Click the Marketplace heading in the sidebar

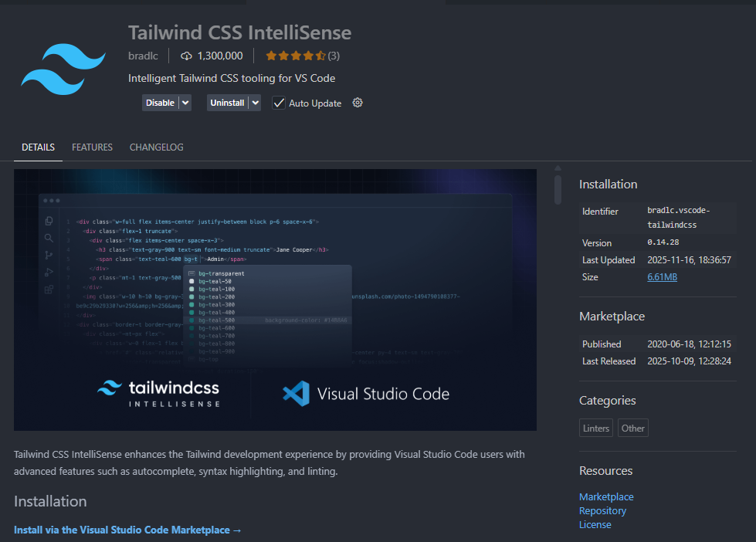[x=612, y=317]
